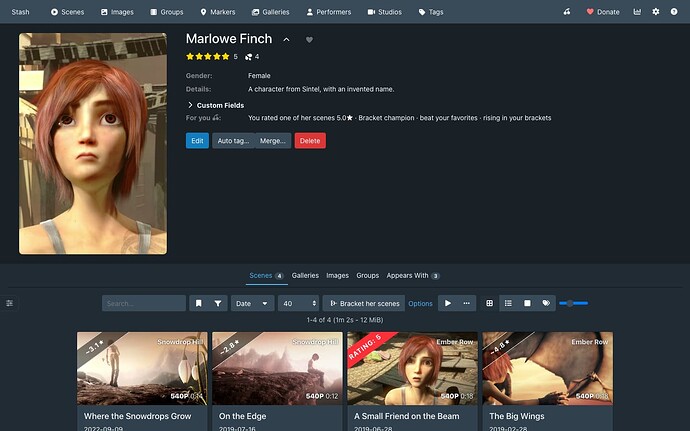
Task: Switch to the performer Groups tab
Action: tap(367, 276)
